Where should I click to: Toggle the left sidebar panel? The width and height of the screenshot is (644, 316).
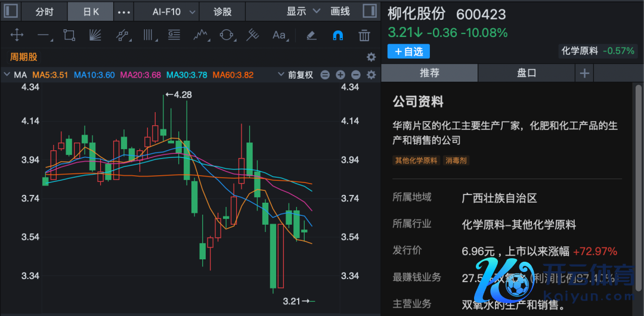[x=11, y=11]
